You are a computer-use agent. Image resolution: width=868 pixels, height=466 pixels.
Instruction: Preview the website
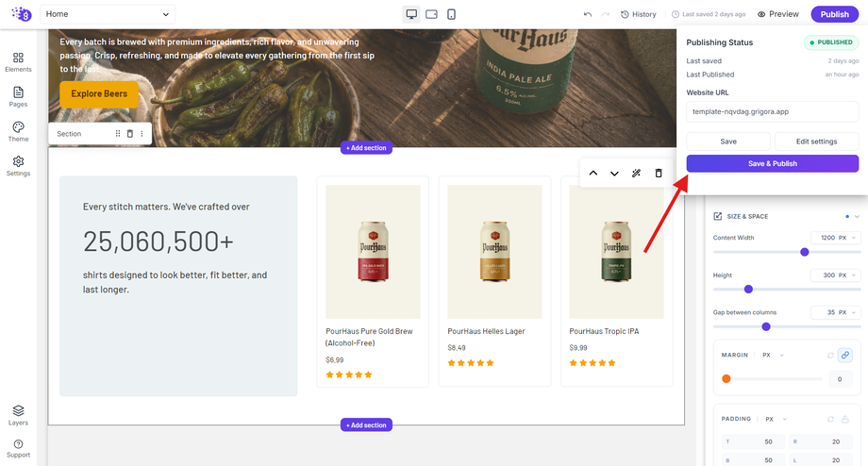click(x=777, y=14)
